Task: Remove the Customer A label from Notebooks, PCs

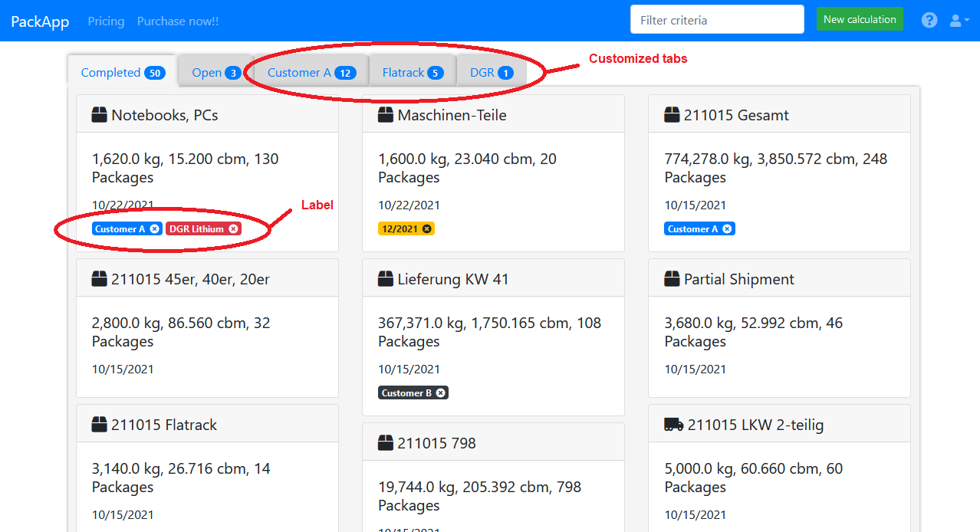Action: click(x=155, y=228)
